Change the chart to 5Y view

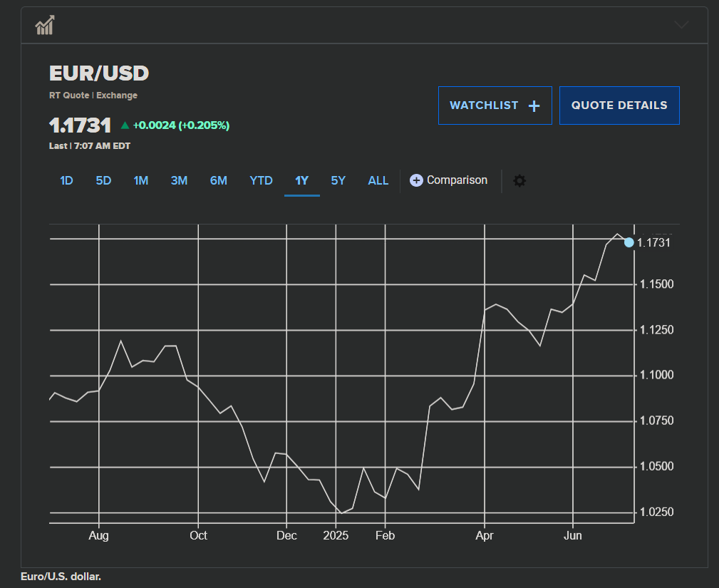tap(338, 181)
